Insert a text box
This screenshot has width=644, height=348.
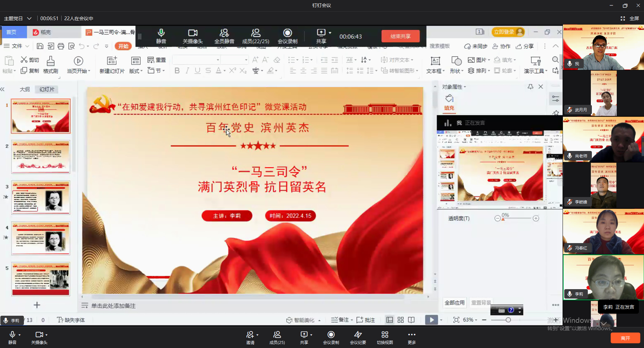(x=435, y=65)
